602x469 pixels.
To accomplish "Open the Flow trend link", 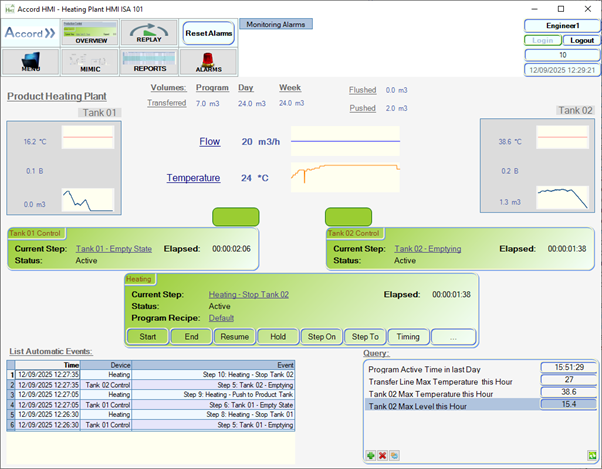I will (209, 142).
